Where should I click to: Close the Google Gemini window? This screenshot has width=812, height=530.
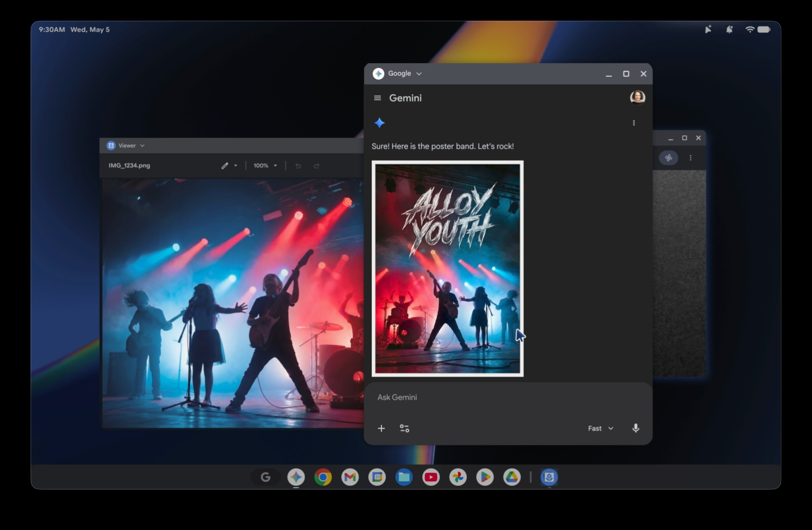(x=643, y=74)
